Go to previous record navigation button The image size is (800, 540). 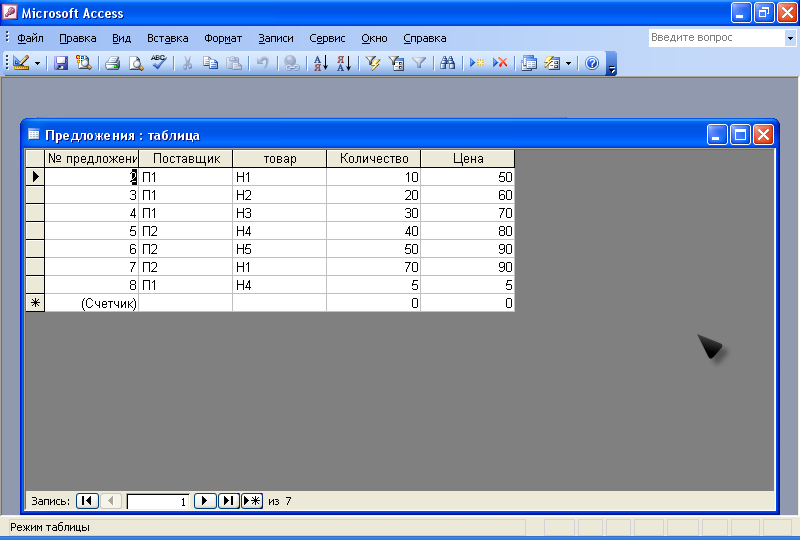[111, 501]
